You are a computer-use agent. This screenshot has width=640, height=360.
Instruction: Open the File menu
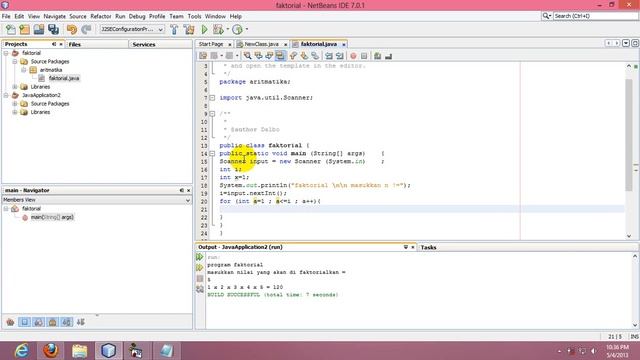tap(6, 16)
